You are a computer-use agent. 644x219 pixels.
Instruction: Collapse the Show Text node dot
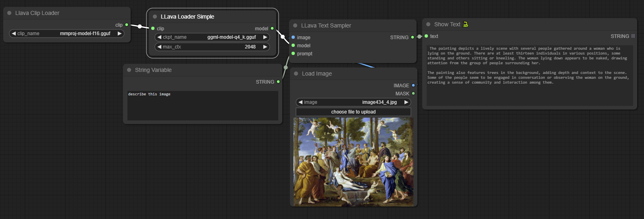click(x=428, y=24)
